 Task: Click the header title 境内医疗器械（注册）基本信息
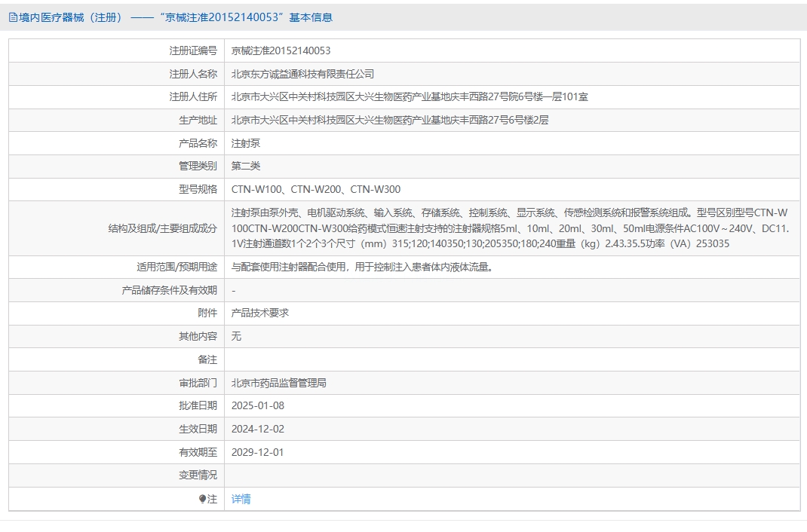[x=176, y=17]
